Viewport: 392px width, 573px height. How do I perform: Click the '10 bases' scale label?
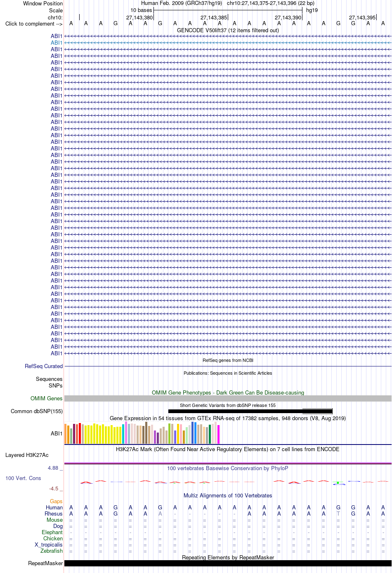point(141,10)
